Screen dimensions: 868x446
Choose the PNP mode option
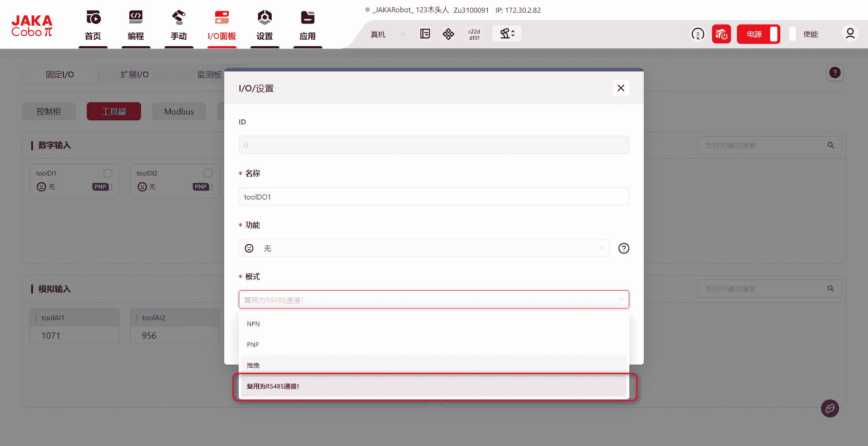pos(253,345)
